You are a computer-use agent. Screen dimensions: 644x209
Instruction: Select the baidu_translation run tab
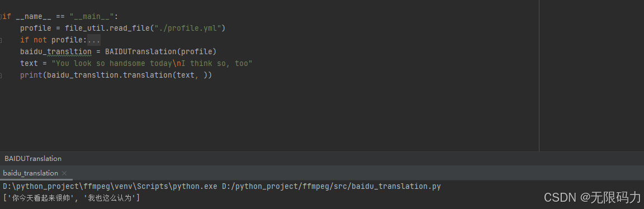pyautogui.click(x=30, y=173)
